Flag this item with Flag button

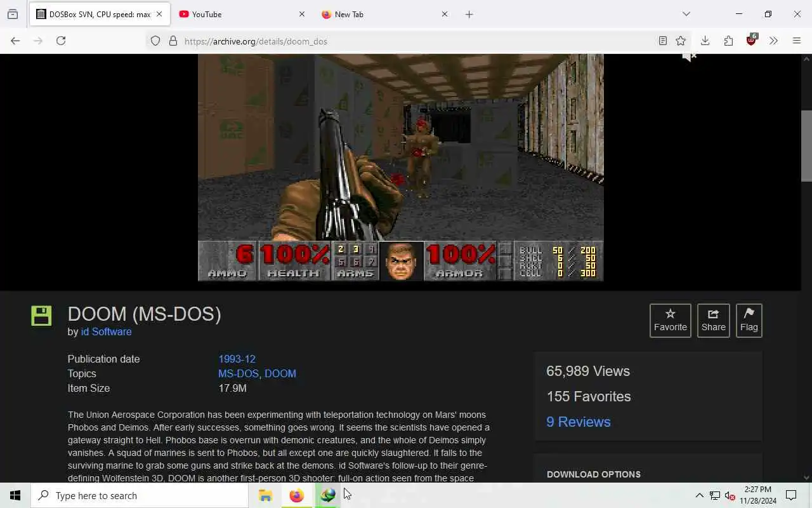[749, 320]
